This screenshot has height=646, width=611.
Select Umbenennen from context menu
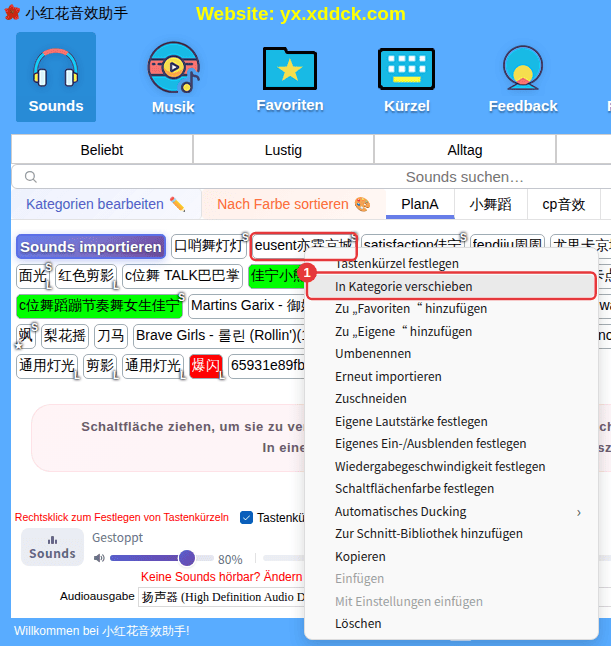coord(451,353)
